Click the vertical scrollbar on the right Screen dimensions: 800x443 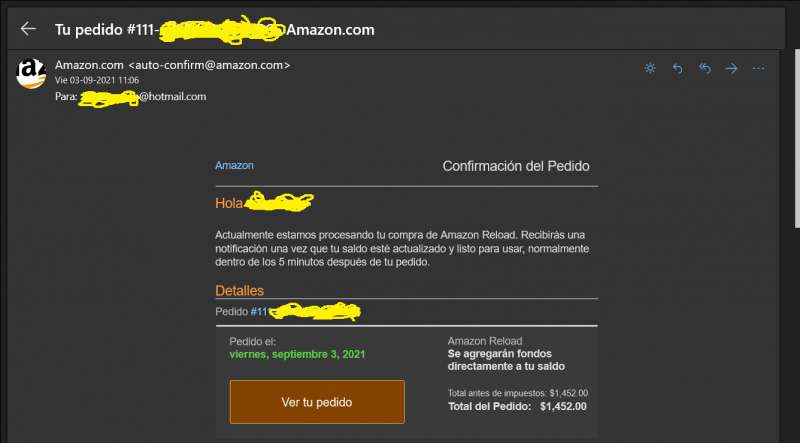(x=797, y=138)
